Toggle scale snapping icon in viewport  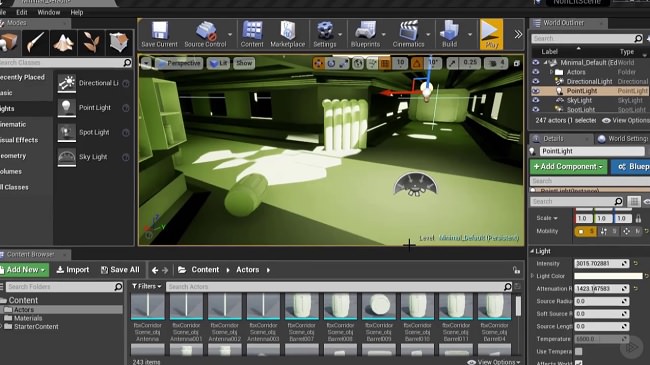[x=452, y=63]
